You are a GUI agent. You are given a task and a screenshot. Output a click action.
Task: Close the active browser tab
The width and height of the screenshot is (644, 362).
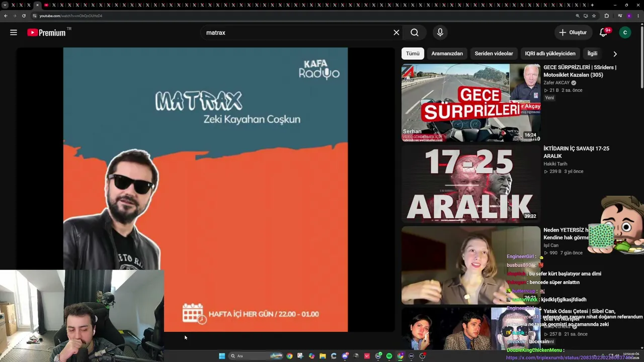[x=37, y=5]
